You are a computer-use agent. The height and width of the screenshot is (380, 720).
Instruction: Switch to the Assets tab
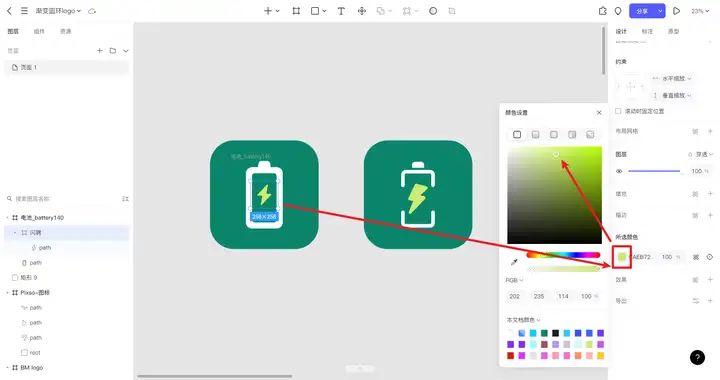tap(66, 31)
